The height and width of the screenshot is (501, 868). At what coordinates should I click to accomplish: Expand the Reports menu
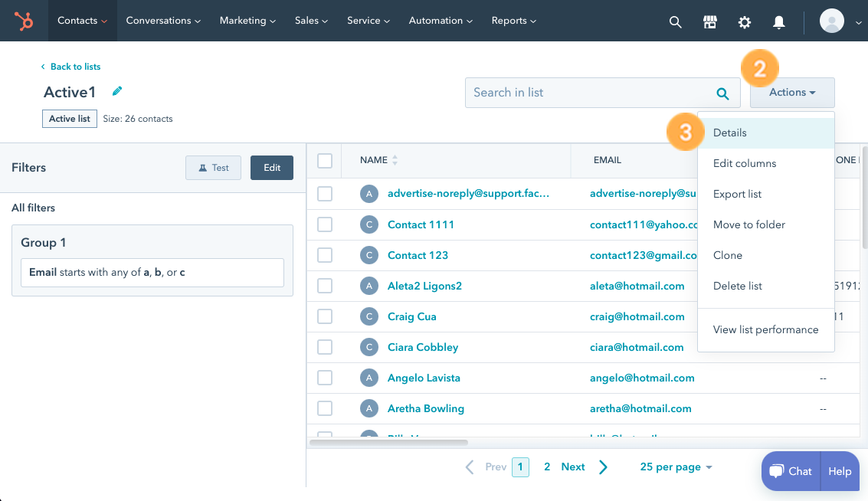click(514, 21)
